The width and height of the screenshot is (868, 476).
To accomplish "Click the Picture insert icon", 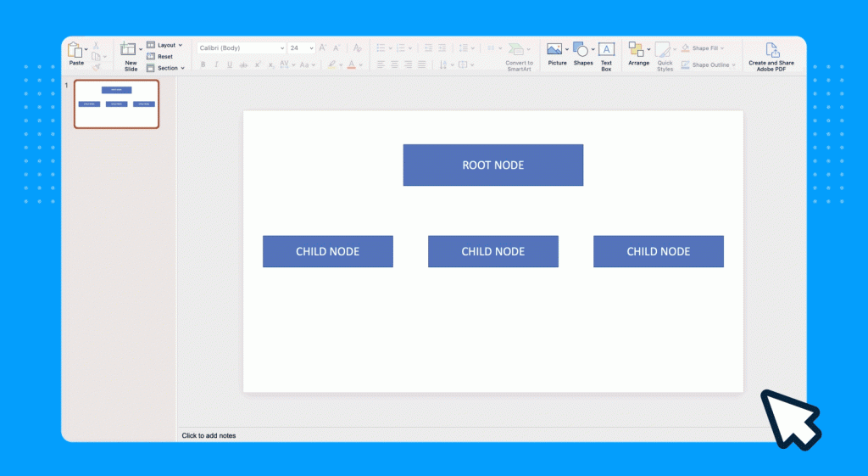I will point(555,50).
